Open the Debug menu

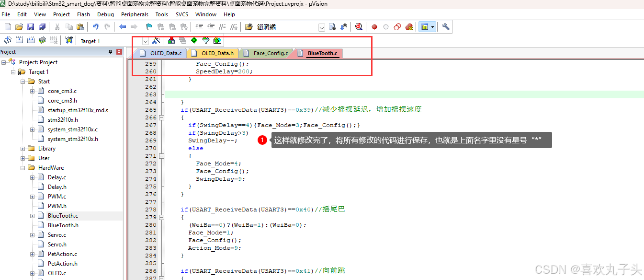[105, 14]
